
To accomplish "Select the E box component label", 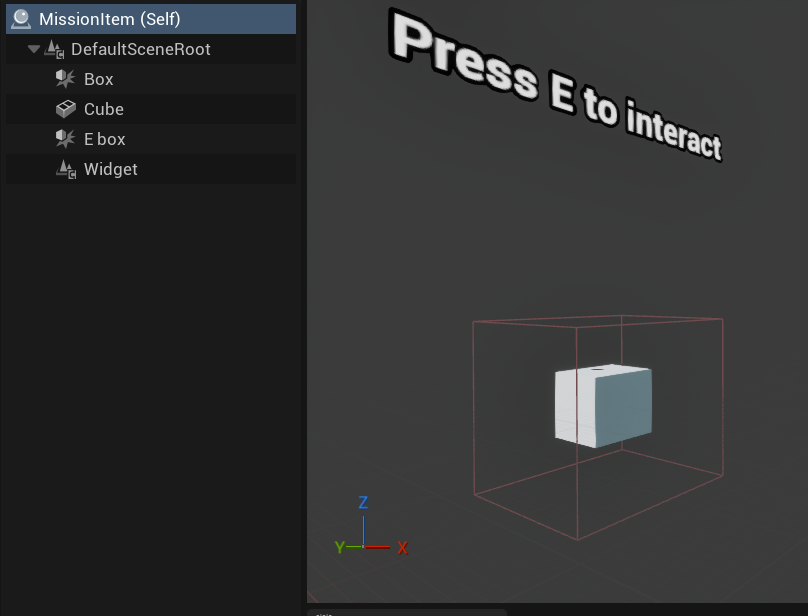I will pyautogui.click(x=105, y=139).
